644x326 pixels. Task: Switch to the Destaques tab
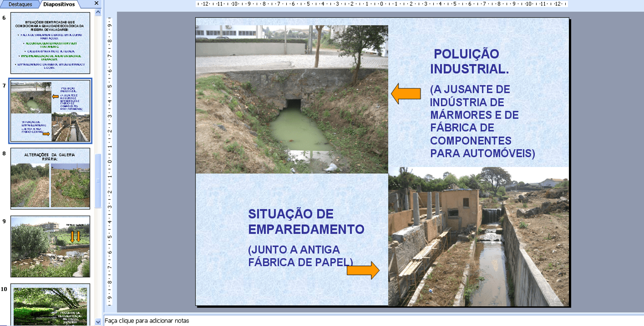click(21, 4)
